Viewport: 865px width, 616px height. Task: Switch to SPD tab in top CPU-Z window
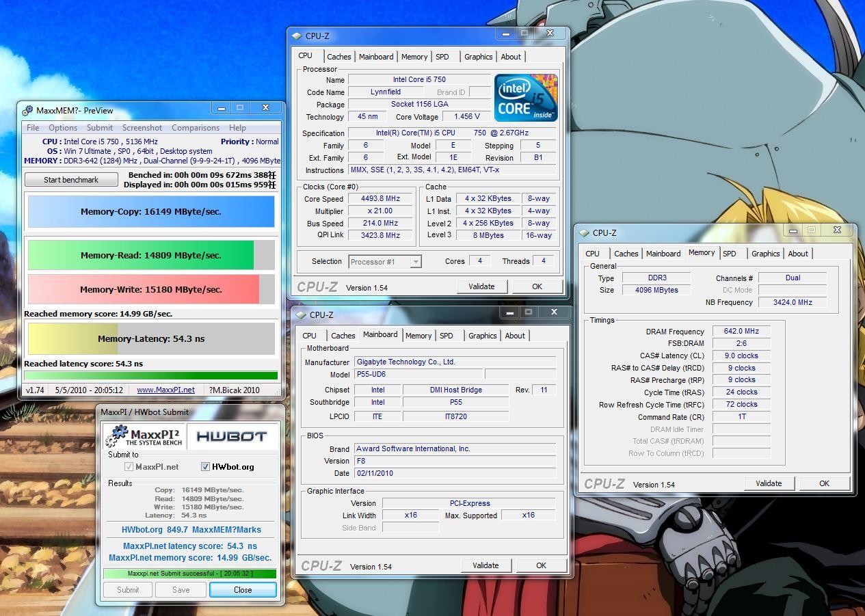(442, 57)
